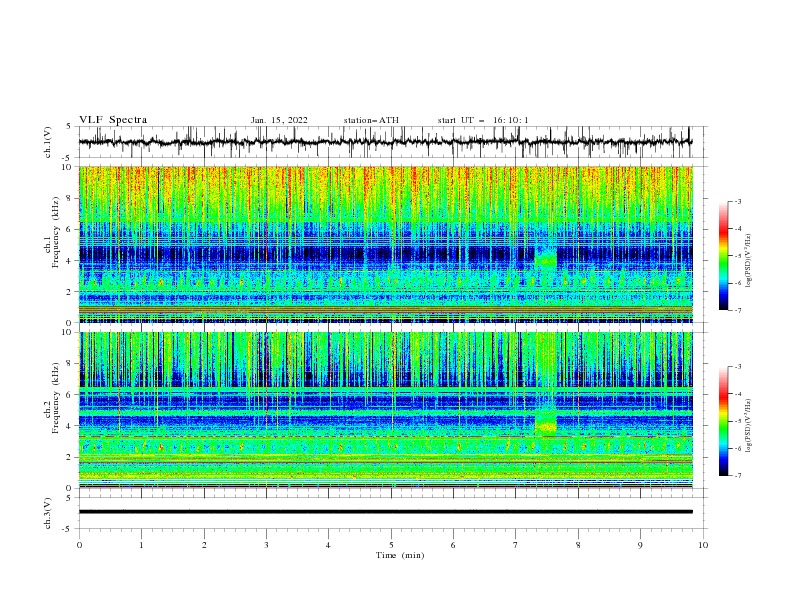Click the time axis tick label "3"
Viewport: 792px width, 612px height.
click(266, 545)
